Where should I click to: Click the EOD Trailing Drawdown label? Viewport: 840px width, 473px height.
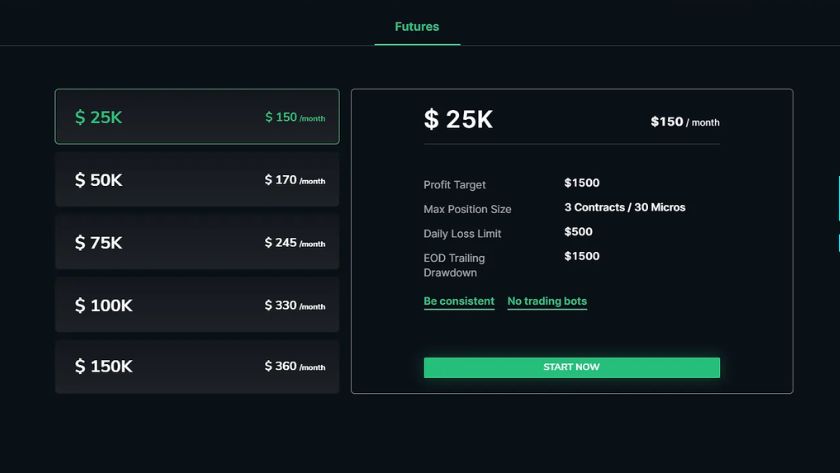(454, 265)
